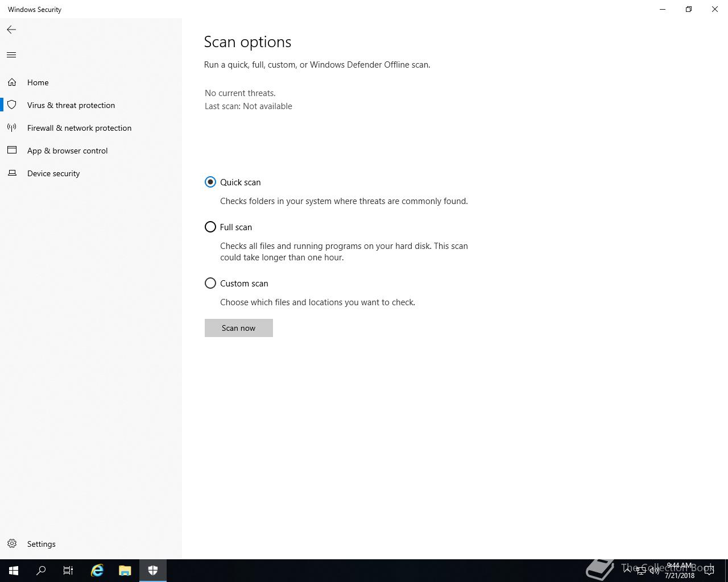Click the Device security laptop icon
Viewport: 728px width, 582px height.
point(12,173)
